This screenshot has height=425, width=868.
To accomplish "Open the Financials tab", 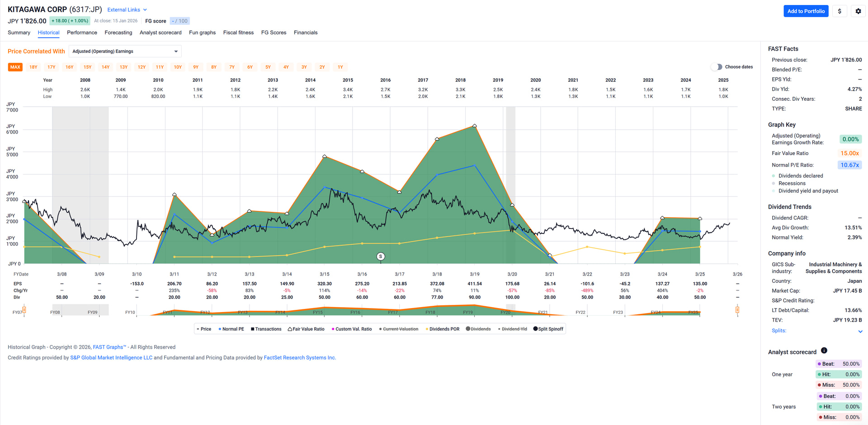I will pyautogui.click(x=305, y=33).
